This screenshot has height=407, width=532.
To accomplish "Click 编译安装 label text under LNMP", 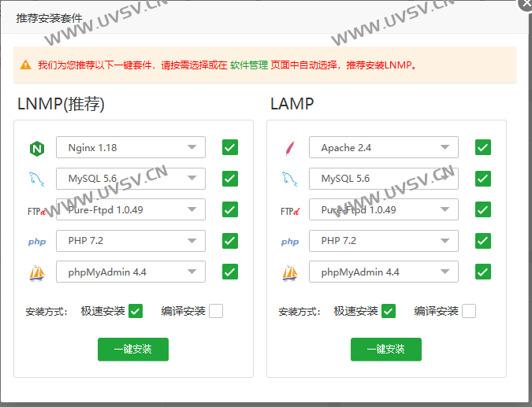I will pos(183,311).
